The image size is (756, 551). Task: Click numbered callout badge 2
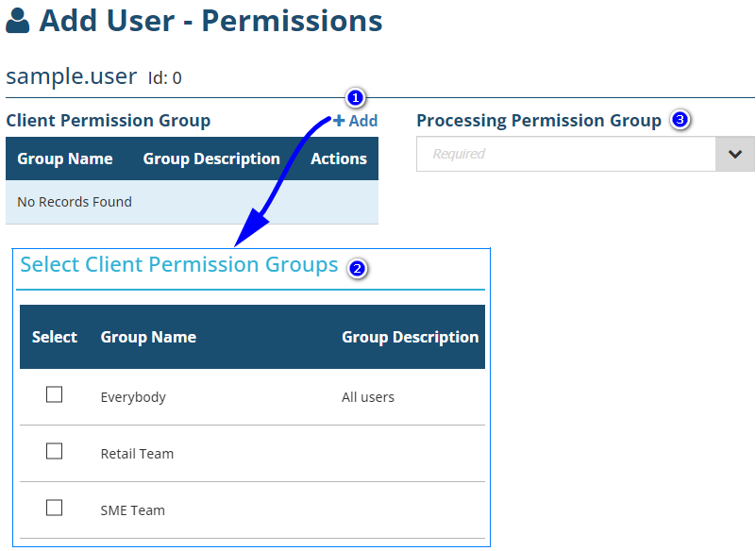[x=358, y=269]
